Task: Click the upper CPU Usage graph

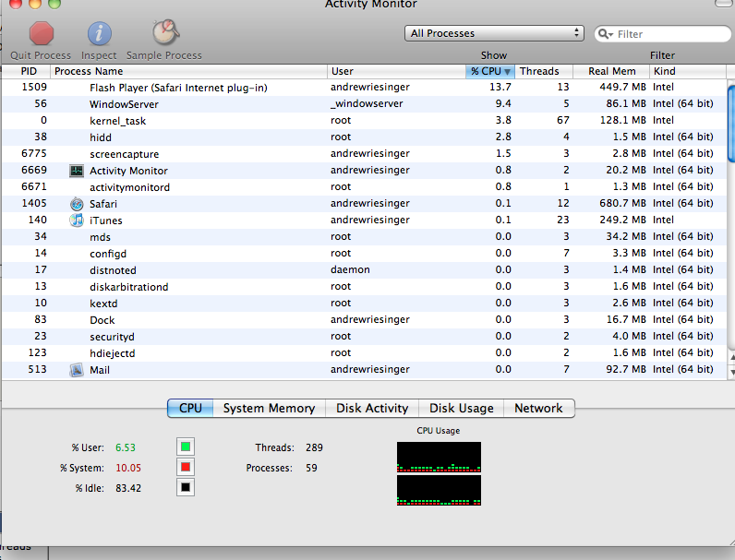Action: (439, 457)
